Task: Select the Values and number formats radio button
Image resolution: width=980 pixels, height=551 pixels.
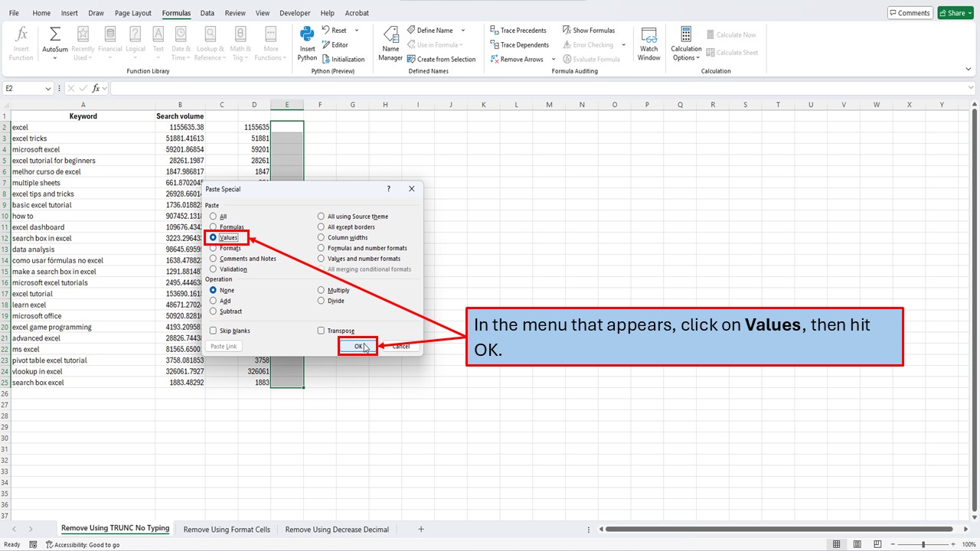Action: [x=321, y=258]
